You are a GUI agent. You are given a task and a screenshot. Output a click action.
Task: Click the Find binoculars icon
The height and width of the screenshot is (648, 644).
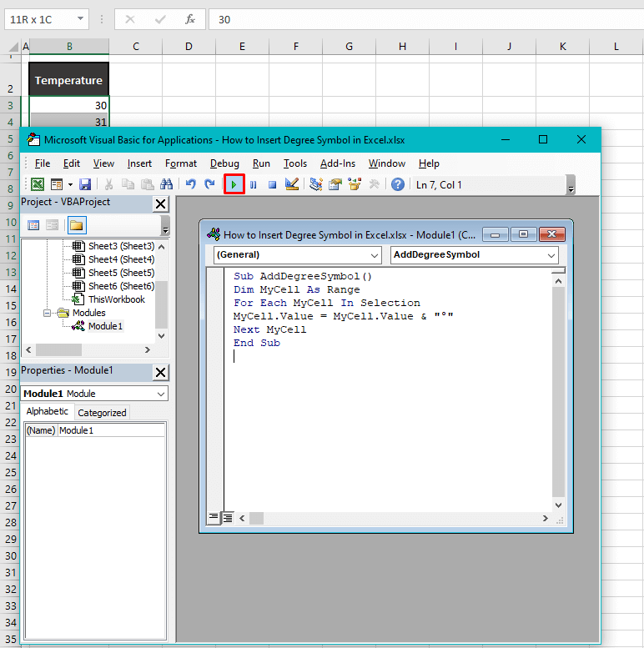point(166,184)
